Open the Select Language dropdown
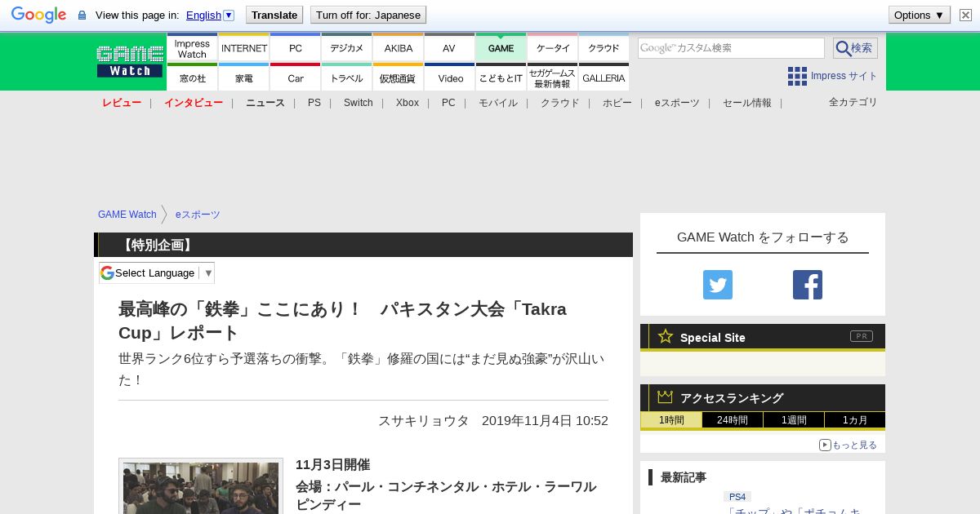The image size is (980, 514). [157, 273]
